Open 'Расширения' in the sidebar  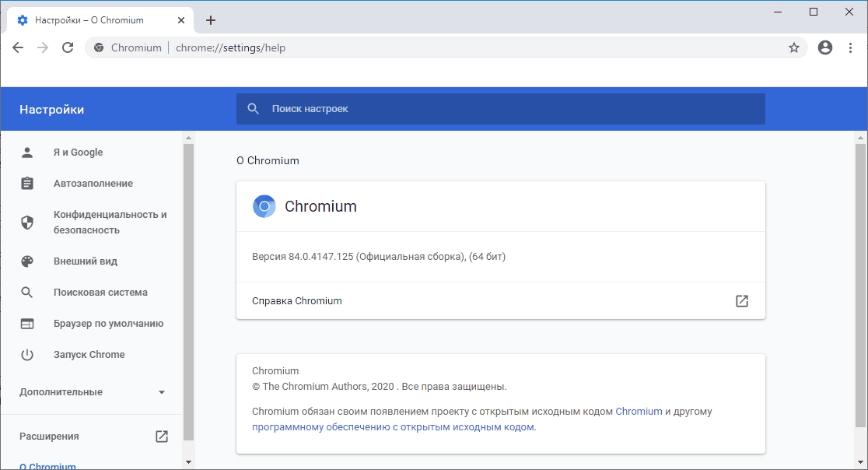[x=49, y=437]
